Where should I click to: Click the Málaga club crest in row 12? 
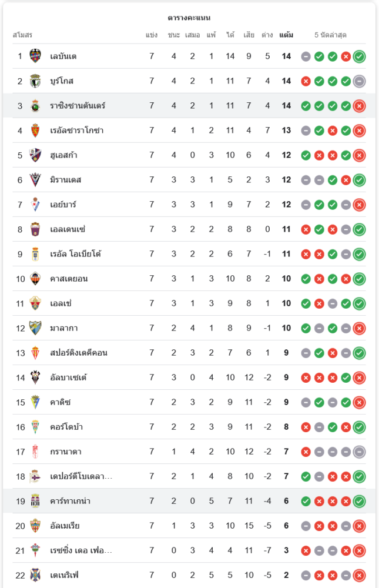[35, 328]
